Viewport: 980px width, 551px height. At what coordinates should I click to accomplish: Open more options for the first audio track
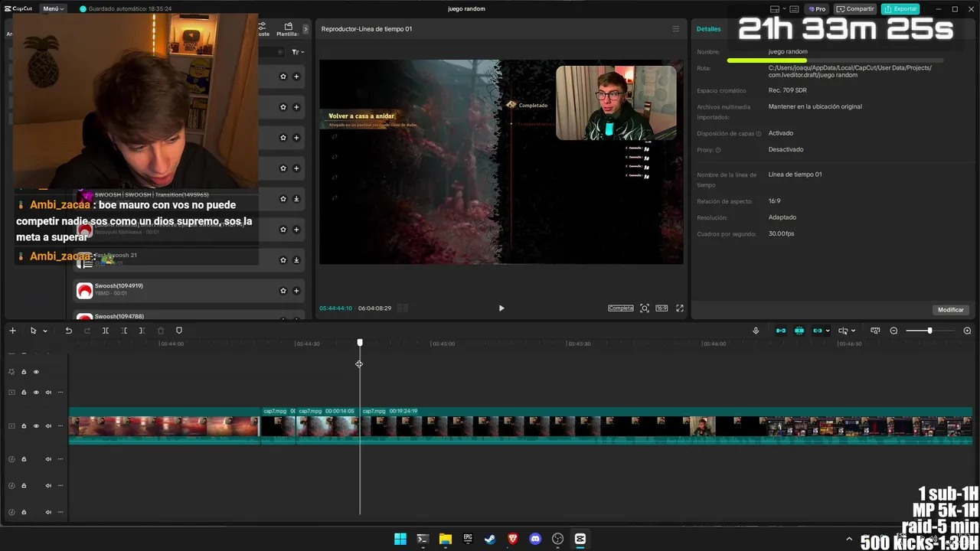(60, 459)
